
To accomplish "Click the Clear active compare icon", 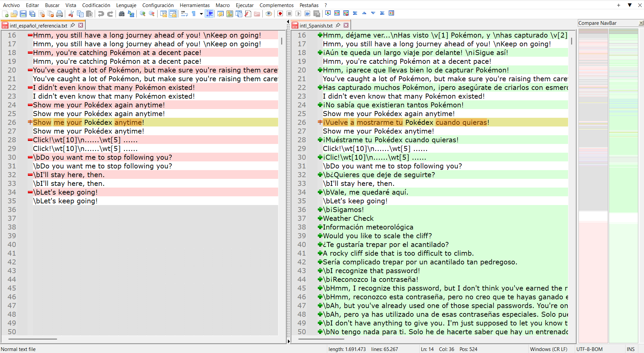I will coord(346,13).
